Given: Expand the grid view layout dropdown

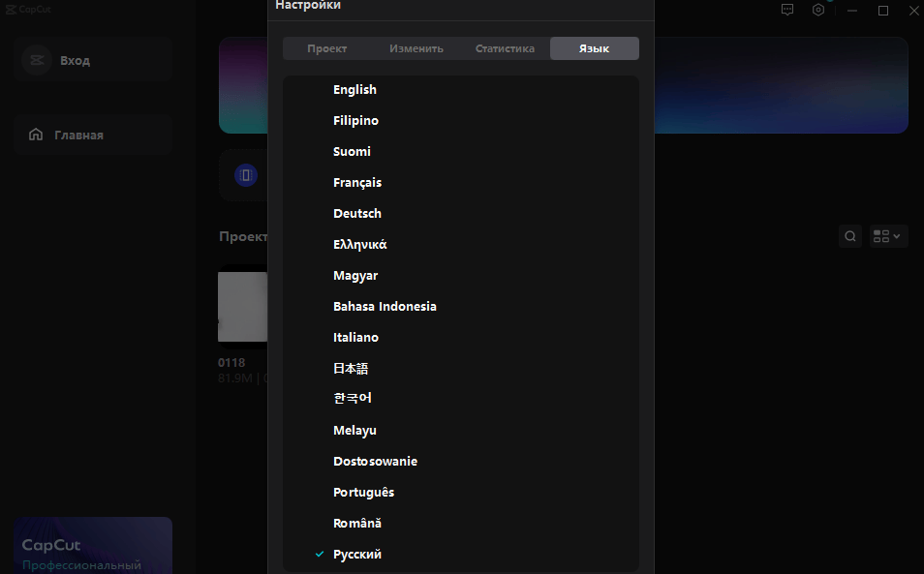Looking at the screenshot, I should (x=887, y=236).
